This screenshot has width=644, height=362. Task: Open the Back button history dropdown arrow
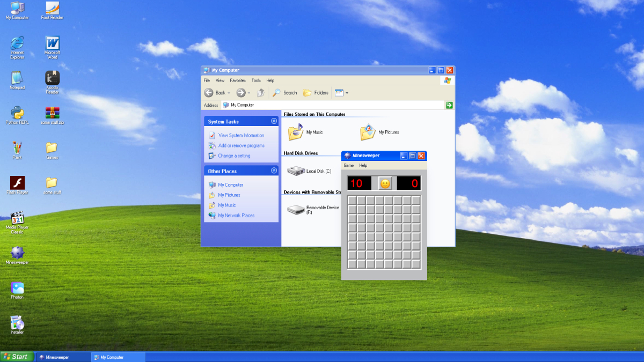coord(229,93)
